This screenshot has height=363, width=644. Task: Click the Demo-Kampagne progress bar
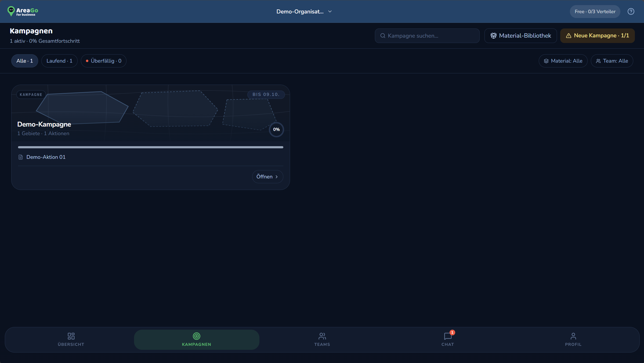point(150,147)
